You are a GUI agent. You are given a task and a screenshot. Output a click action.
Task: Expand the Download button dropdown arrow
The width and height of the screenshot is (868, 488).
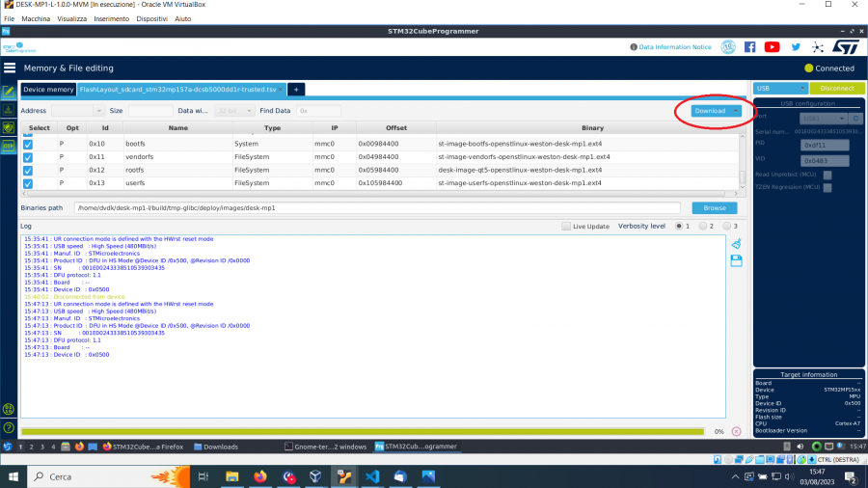[737, 111]
